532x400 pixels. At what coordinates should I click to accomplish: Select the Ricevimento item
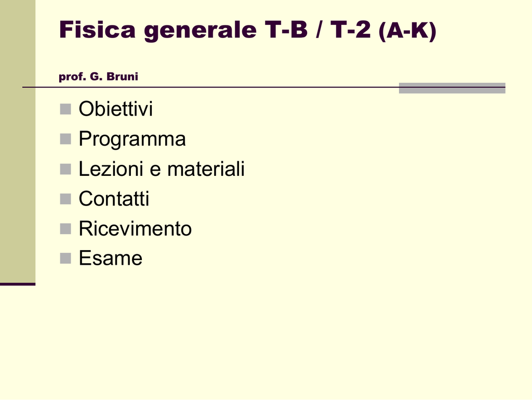pos(135,228)
